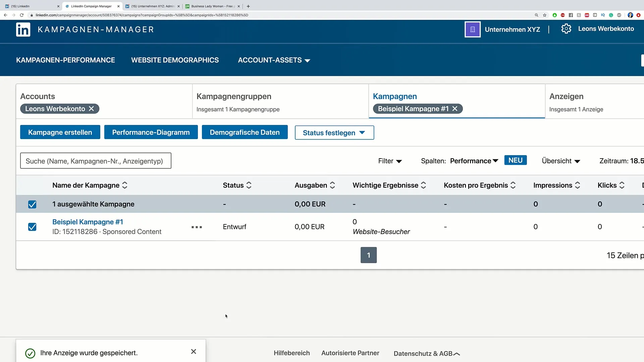Click the browser back arrow
The image size is (644, 362).
(x=5, y=15)
